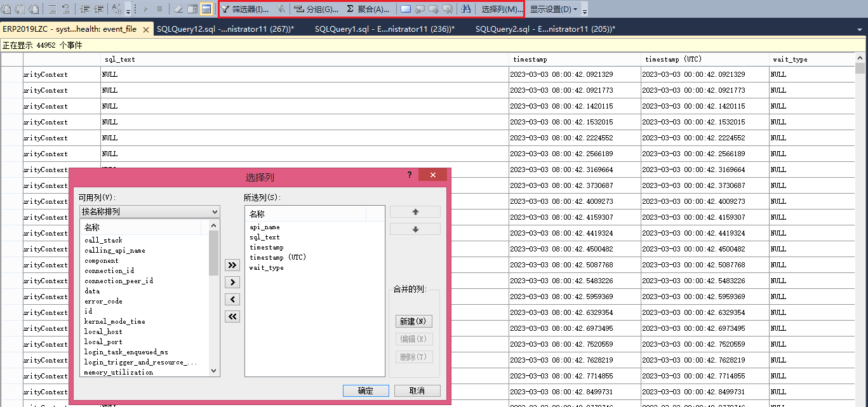868x407 pixels.
Task: Click the single left arrow remove-column button
Action: pos(233,300)
